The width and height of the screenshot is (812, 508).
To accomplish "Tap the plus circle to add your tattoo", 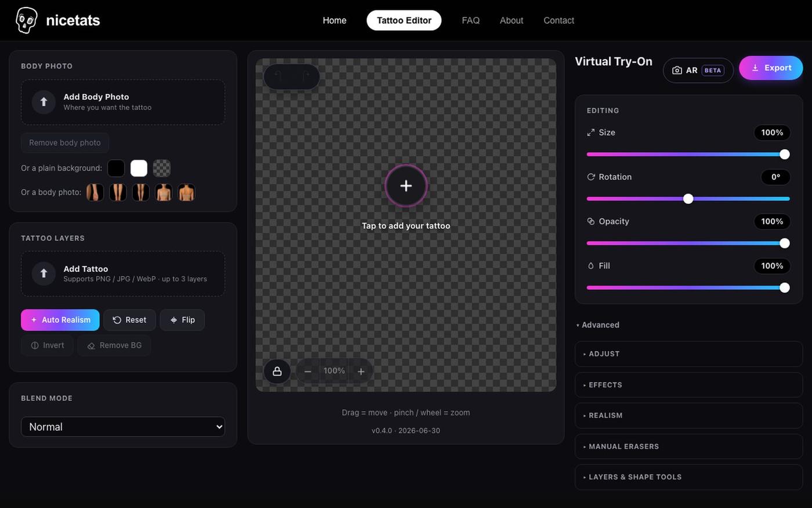I will point(406,186).
